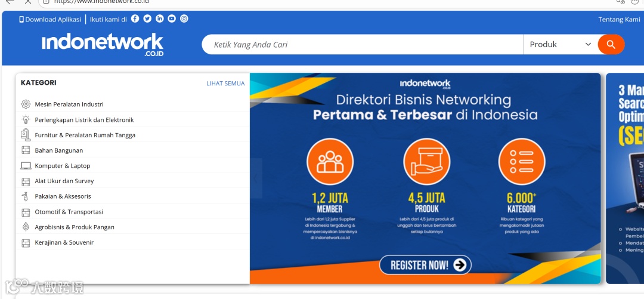Screen dimensions: 644x299
Task: Open Mesin Peralatan Industri category
Action: tap(69, 104)
